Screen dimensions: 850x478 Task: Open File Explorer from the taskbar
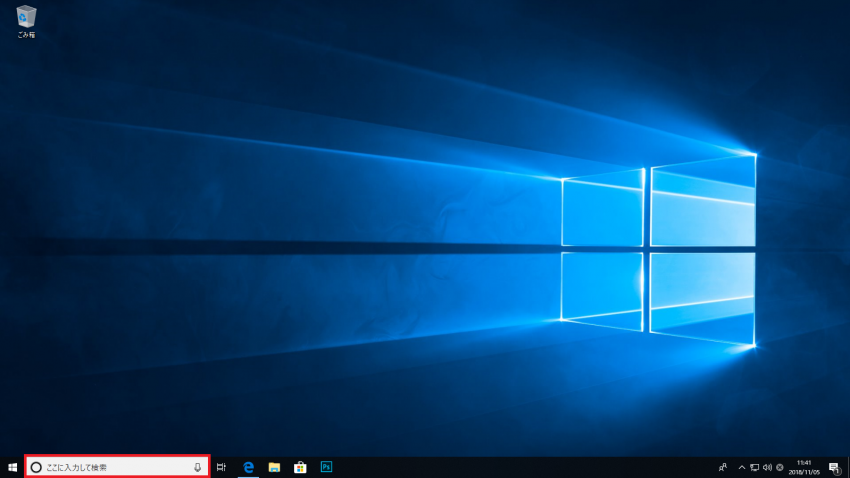(274, 467)
